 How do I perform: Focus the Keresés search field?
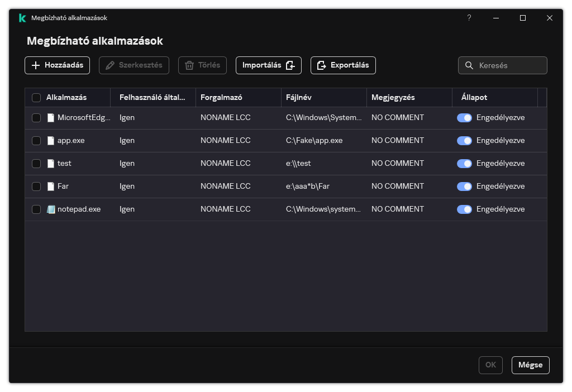(x=509, y=65)
